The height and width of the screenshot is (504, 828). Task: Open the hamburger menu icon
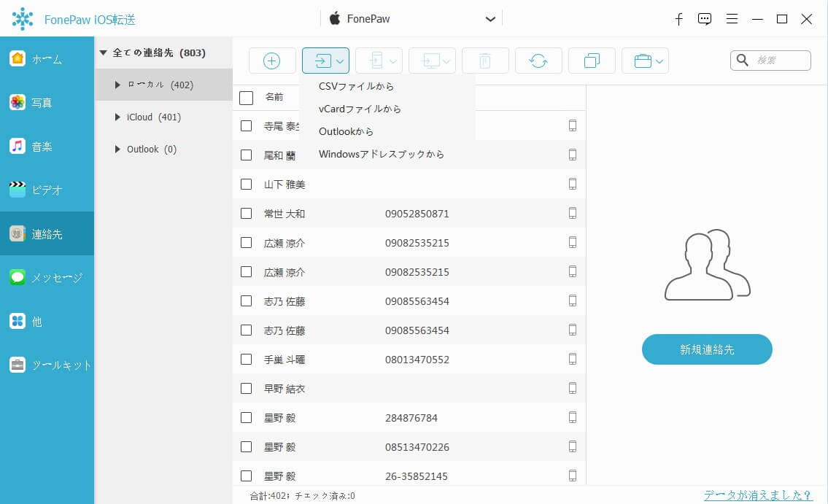pos(732,19)
